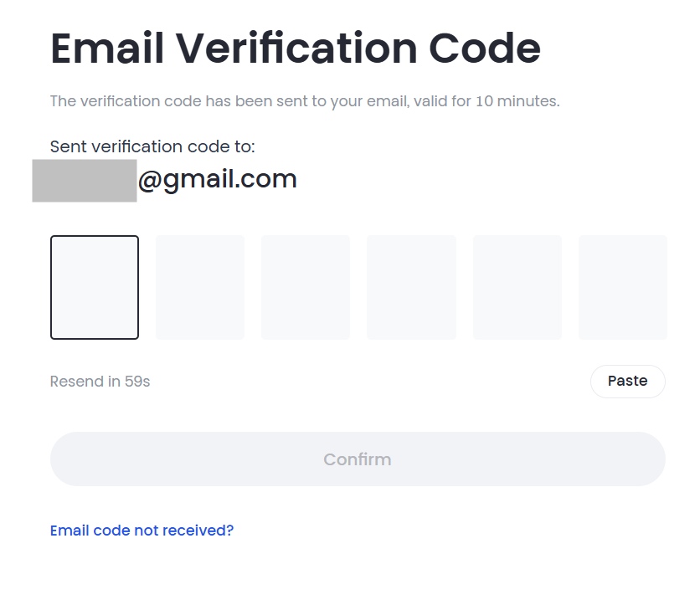
Task: Click the Confirm button
Action: 358,459
